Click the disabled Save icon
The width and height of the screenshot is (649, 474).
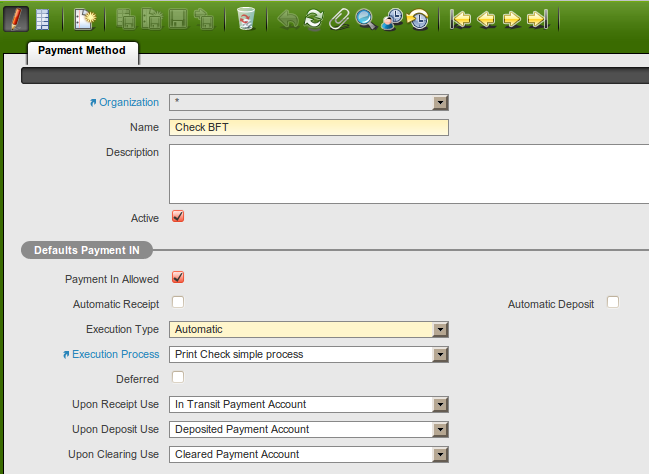(x=126, y=19)
